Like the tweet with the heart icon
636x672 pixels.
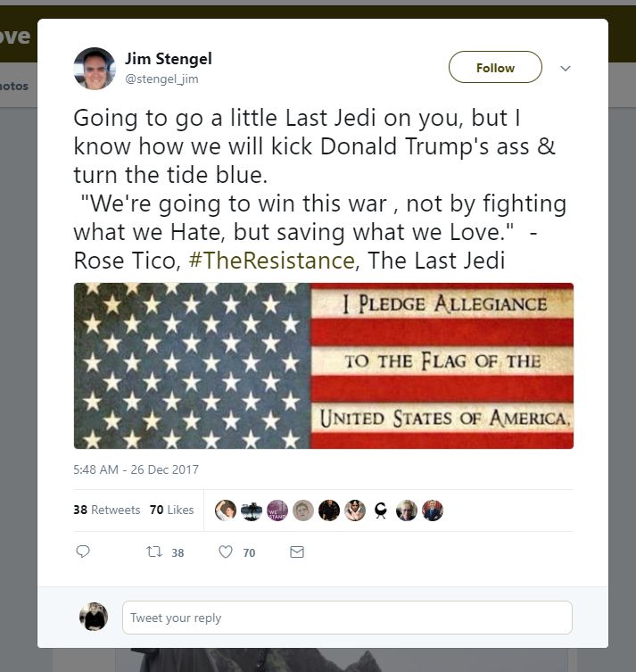(226, 552)
